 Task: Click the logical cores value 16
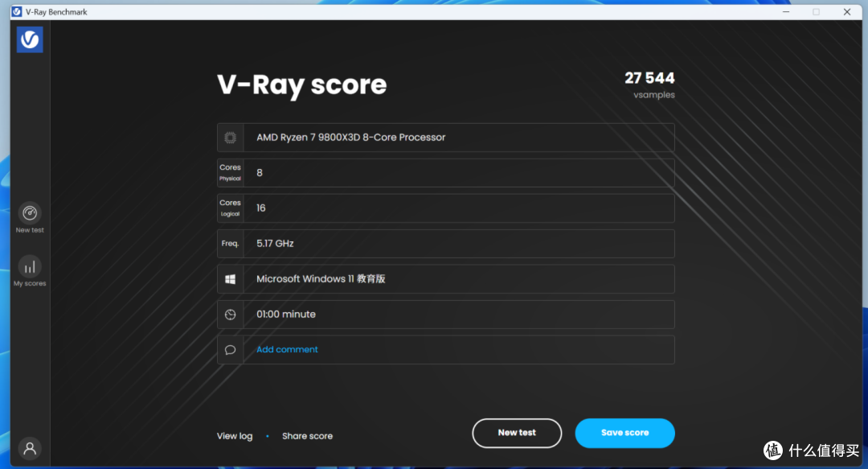260,208
